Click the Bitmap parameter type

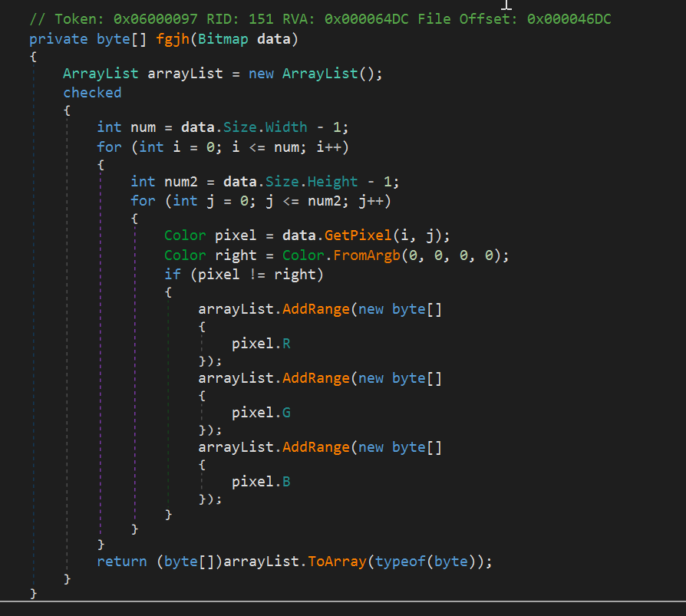(202, 38)
